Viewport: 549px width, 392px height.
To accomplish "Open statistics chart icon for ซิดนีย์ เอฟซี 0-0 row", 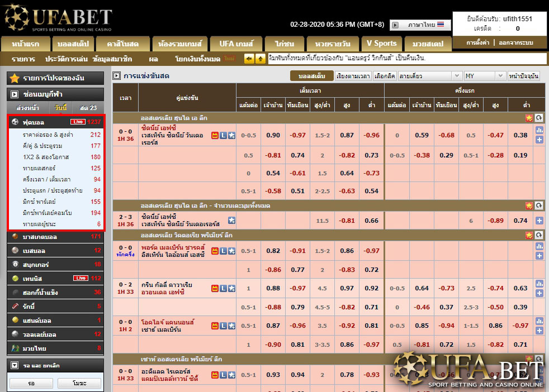I will pos(539,131).
